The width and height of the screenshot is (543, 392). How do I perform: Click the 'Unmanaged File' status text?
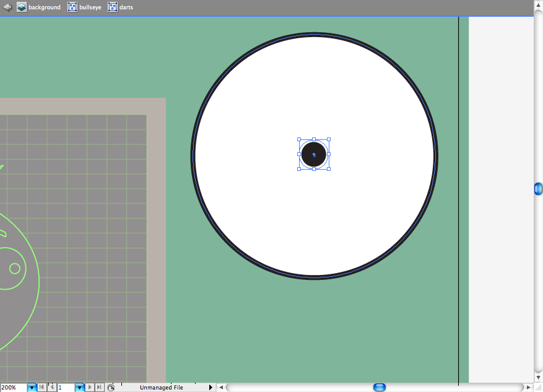pos(162,388)
